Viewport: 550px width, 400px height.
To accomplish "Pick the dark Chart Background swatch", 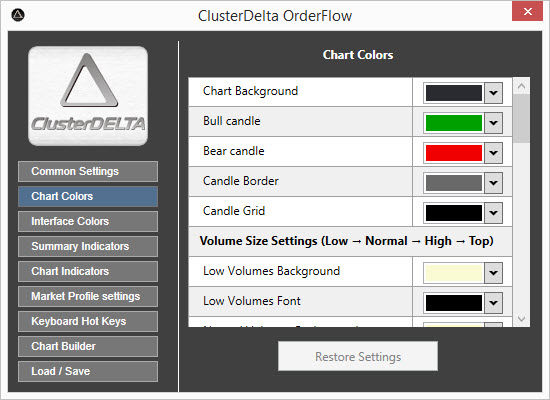I will [x=454, y=93].
